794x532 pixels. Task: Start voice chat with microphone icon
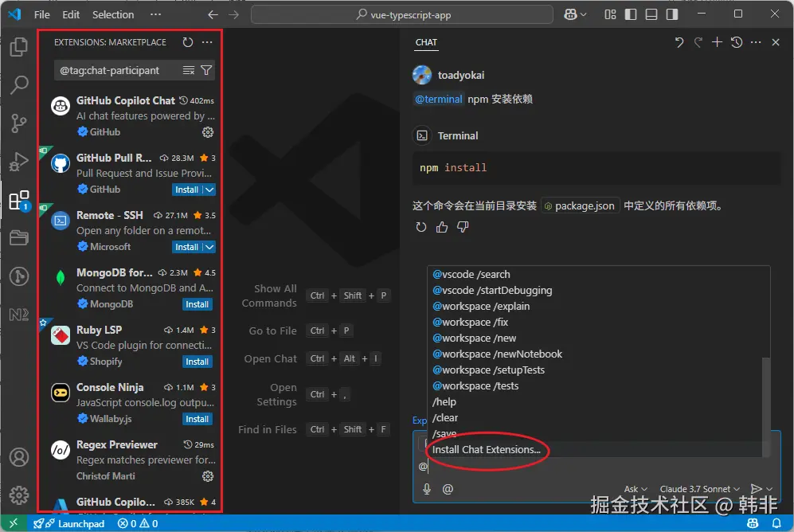(x=427, y=489)
